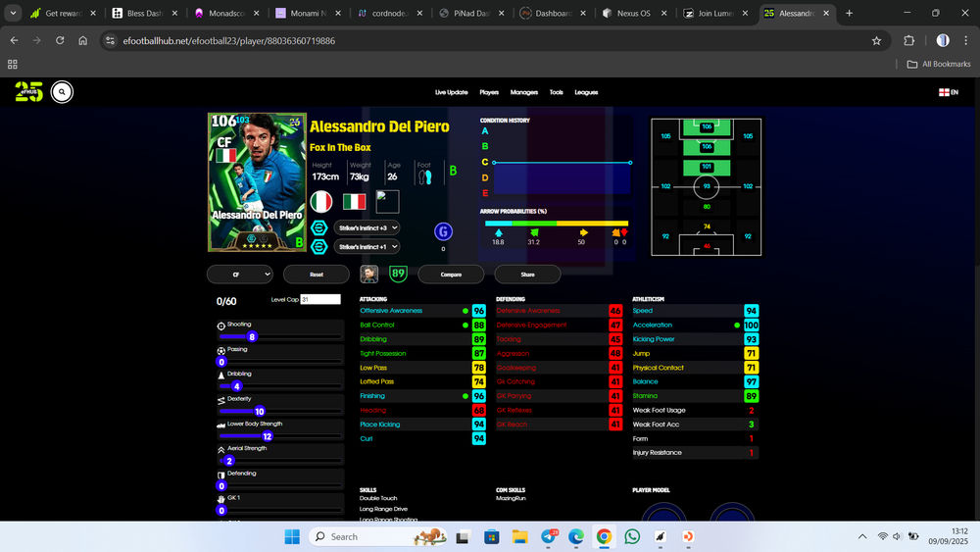Viewport: 980px width, 552px height.
Task: Click the Dexterity zigzag icon
Action: 220,400
